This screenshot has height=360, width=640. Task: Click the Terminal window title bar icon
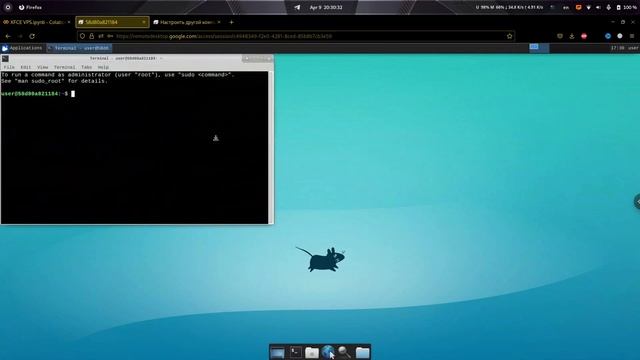click(x=5, y=59)
